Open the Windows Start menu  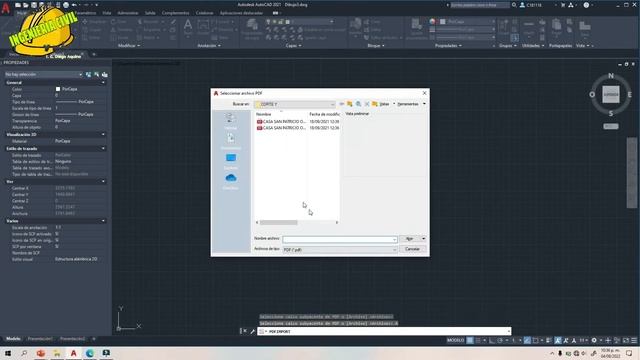point(8,353)
